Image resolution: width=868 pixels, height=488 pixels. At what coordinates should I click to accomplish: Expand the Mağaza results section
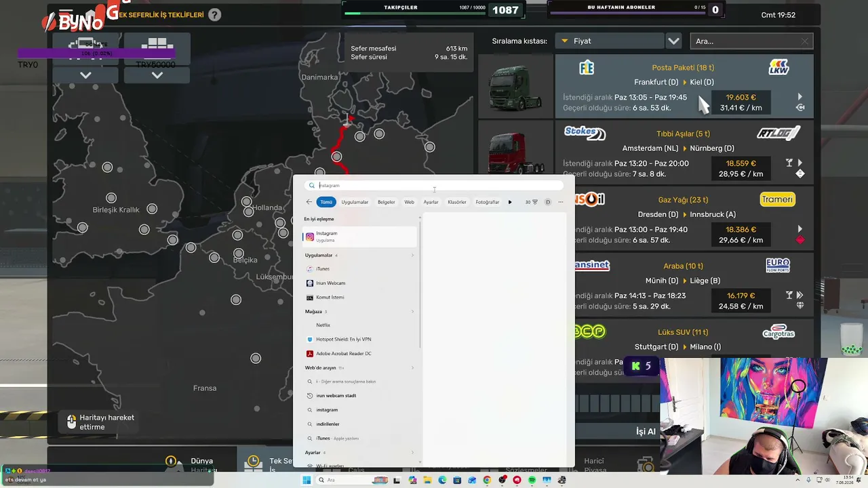point(412,312)
